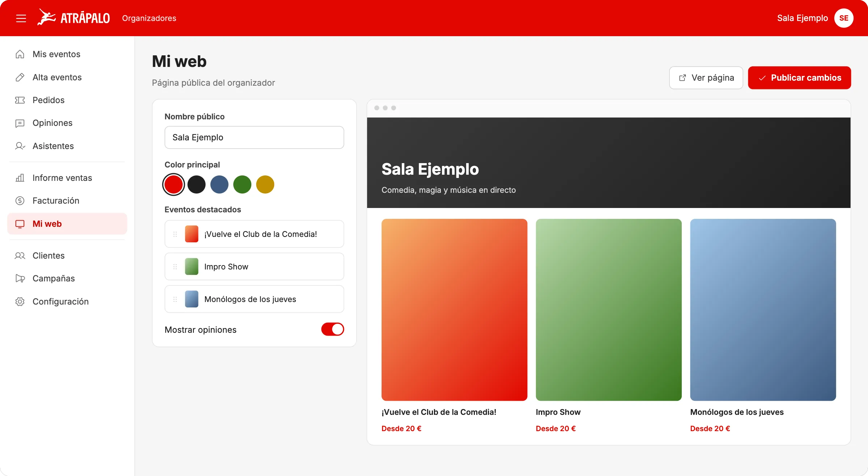Click the Facturación dollar icon
This screenshot has height=476, width=868.
(20, 201)
